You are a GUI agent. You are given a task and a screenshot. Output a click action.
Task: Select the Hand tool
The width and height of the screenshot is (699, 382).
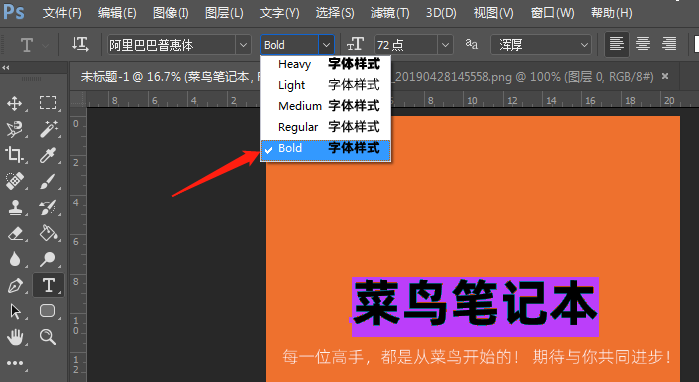(x=15, y=337)
